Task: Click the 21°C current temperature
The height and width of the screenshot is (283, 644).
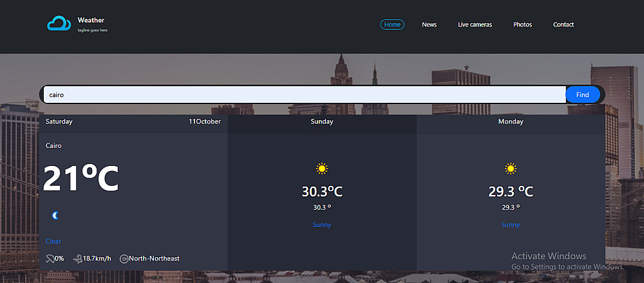Action: [x=81, y=179]
